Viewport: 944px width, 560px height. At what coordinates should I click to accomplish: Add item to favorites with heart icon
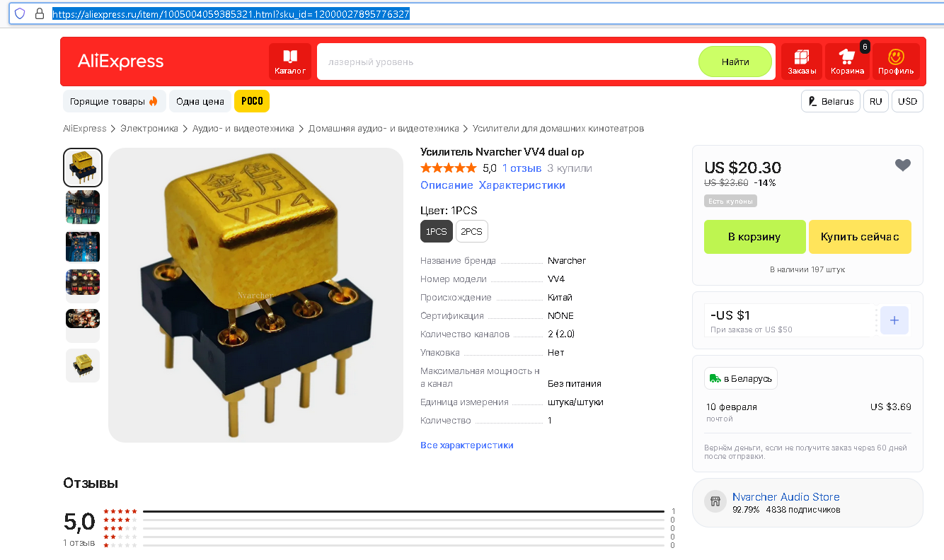[x=903, y=165]
